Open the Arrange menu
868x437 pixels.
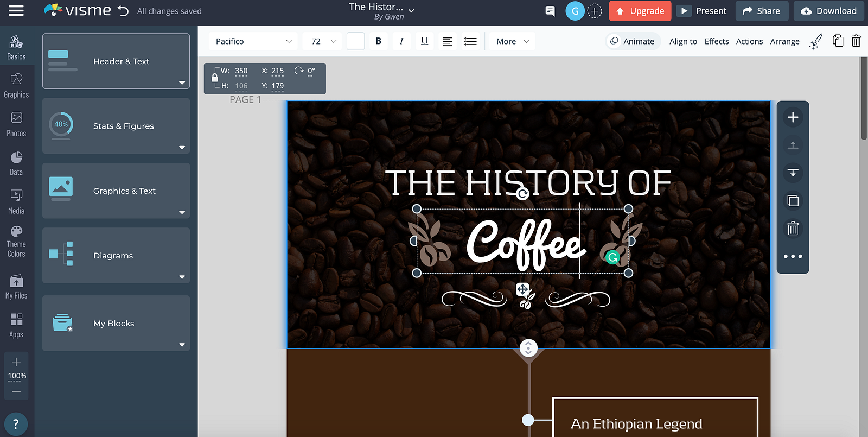point(784,41)
